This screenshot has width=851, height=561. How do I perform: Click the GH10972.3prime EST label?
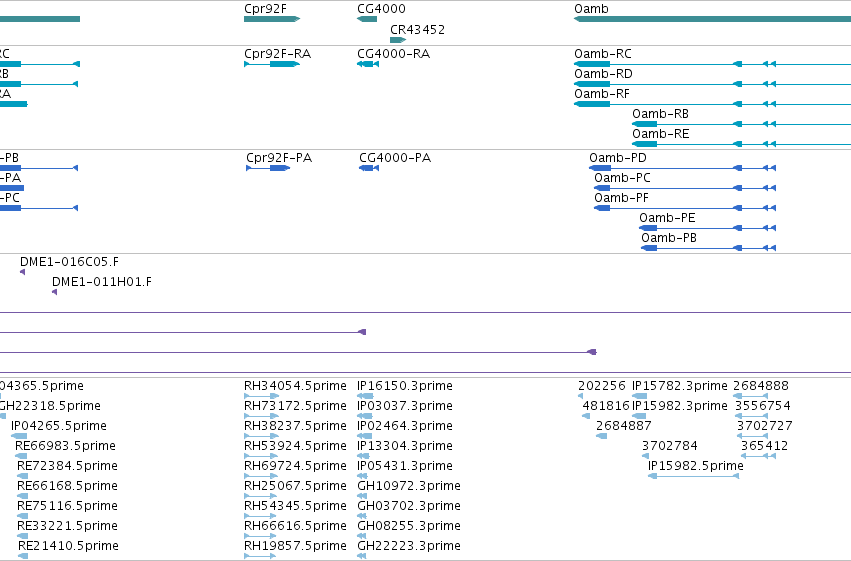pos(409,486)
